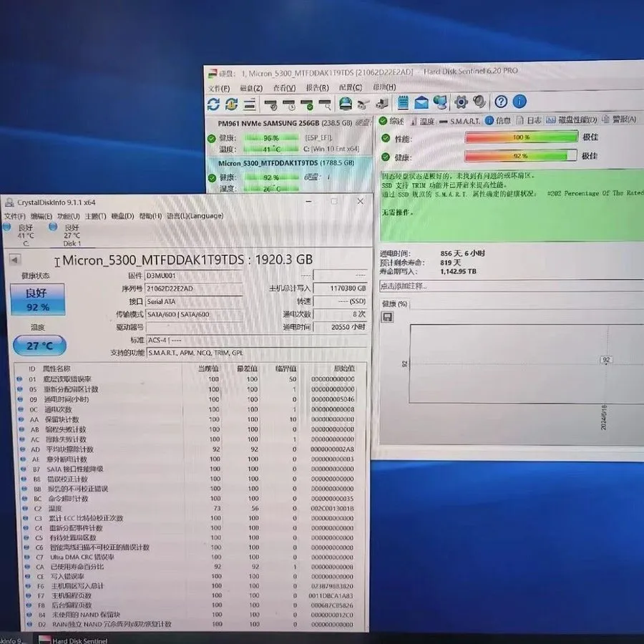Click the 性能 100 % progress bar
The height and width of the screenshot is (644, 644).
[521, 137]
